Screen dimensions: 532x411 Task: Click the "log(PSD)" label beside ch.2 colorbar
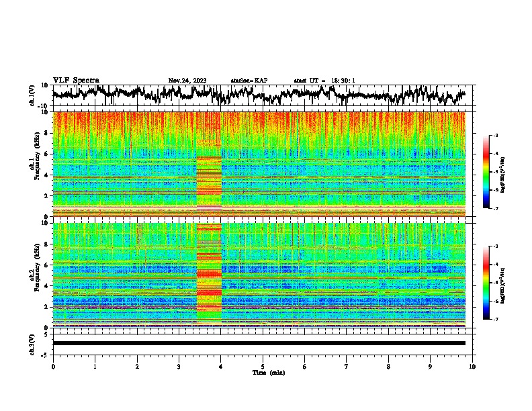pos(502,286)
